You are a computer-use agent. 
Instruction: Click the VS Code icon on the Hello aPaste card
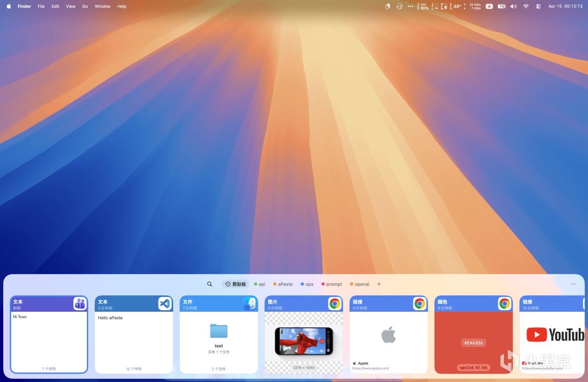coord(165,303)
